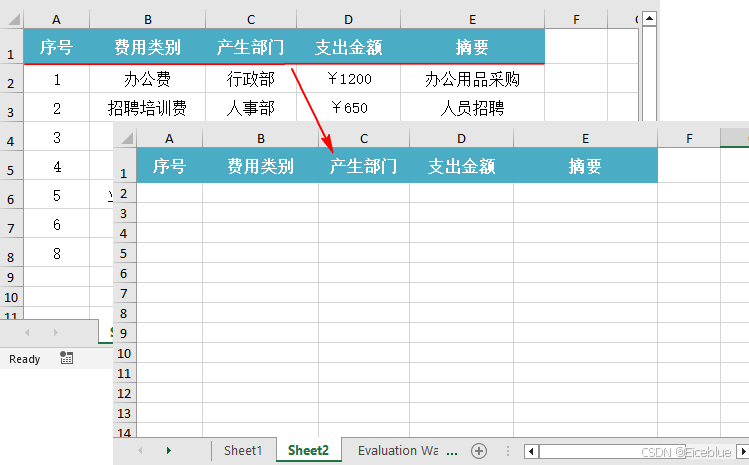Screen dimensions: 749x465
Task: Switch to the Sheet1 tab
Action: (x=243, y=450)
